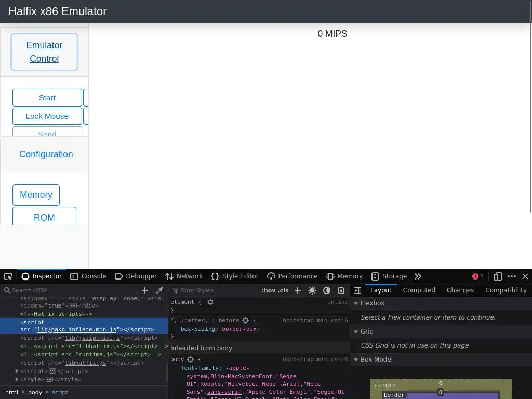Open lib/jszip.min.js script link
The height and width of the screenshot is (399, 532).
tap(92, 338)
